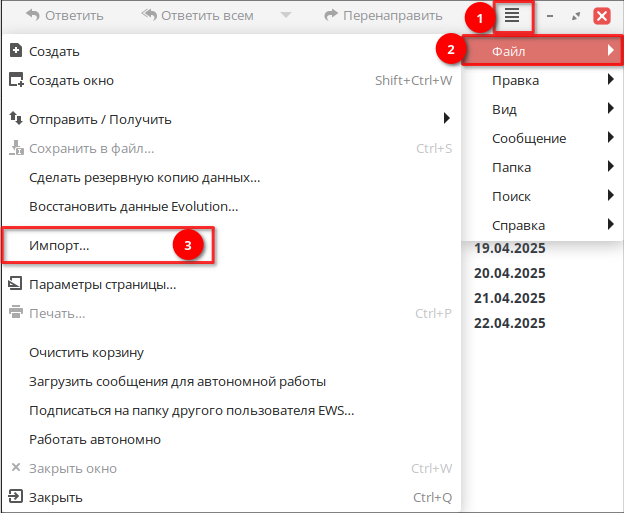Select Закрыть (Ctrl+Q) menu entry
The image size is (624, 513).
point(231,497)
